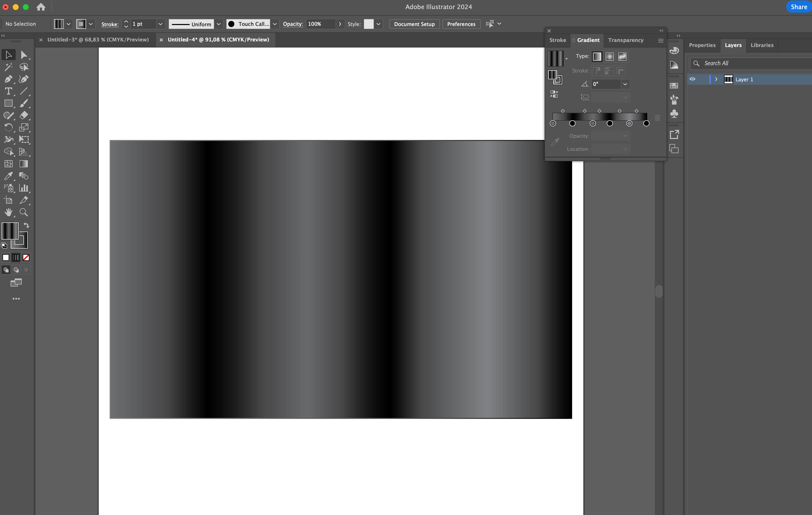This screenshot has height=515, width=812.
Task: Select Radial Gradient type
Action: (x=609, y=57)
